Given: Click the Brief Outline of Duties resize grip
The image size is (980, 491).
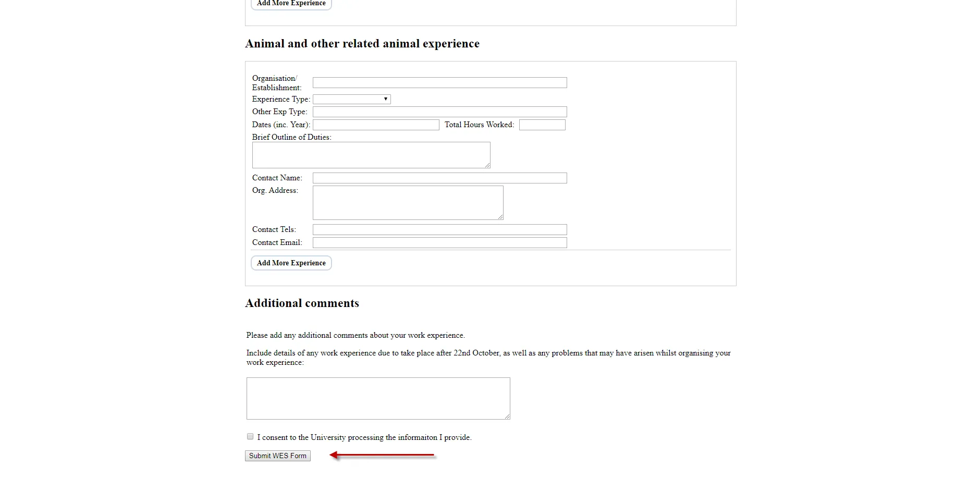Looking at the screenshot, I should [x=486, y=166].
